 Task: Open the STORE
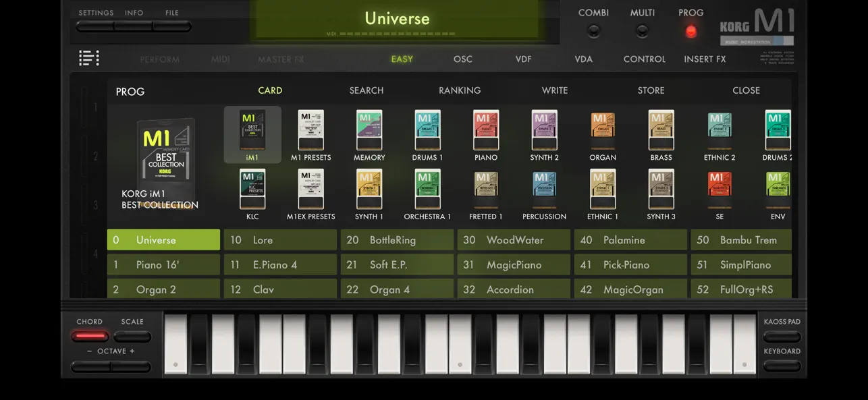point(651,90)
